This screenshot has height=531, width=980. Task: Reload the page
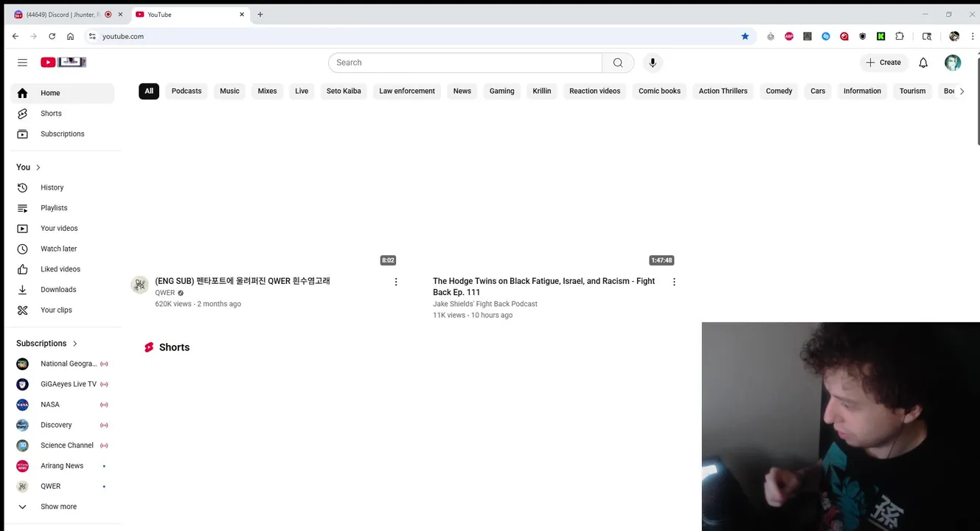tap(52, 36)
